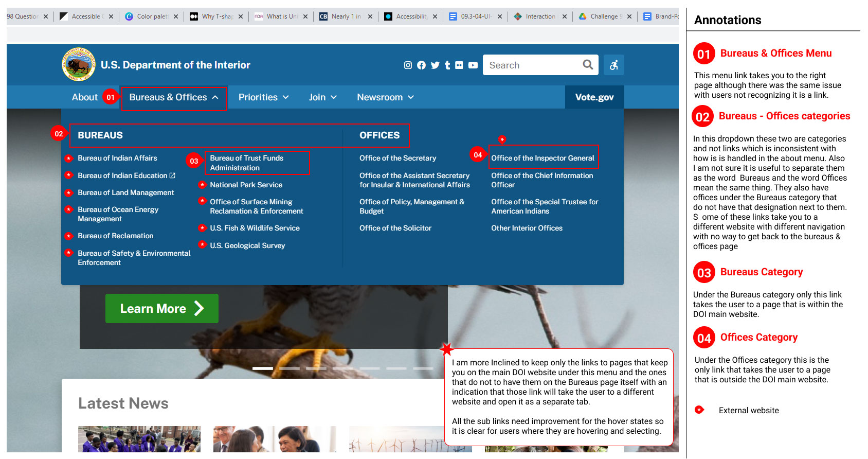This screenshot has width=868, height=459.
Task: Open Office of the Inspector General link
Action: (542, 158)
